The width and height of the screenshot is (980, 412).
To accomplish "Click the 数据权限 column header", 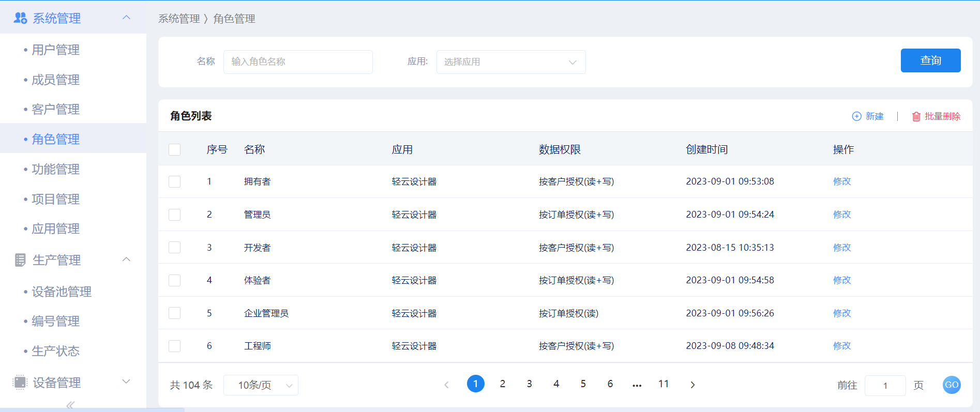I will tap(560, 149).
